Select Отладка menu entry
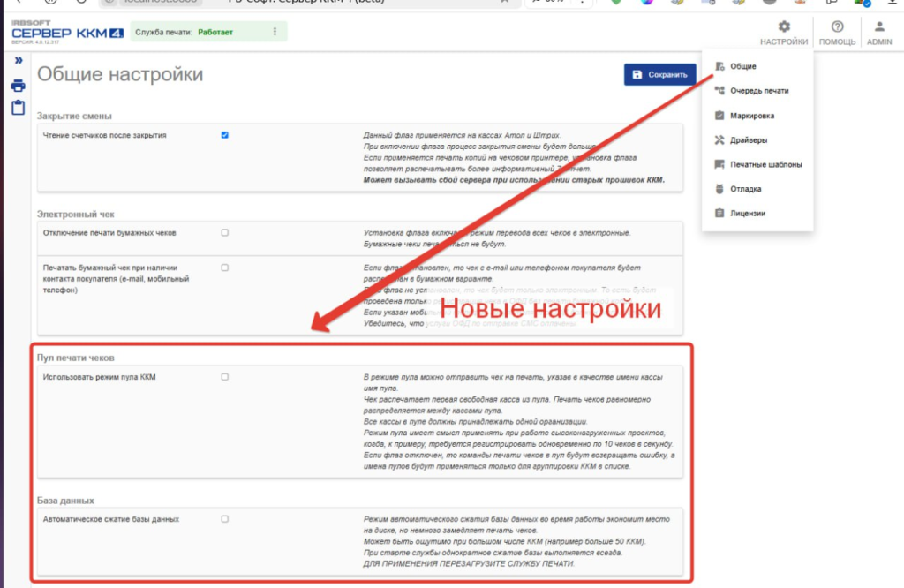Viewport: 904px width, 588px height. (x=757, y=189)
